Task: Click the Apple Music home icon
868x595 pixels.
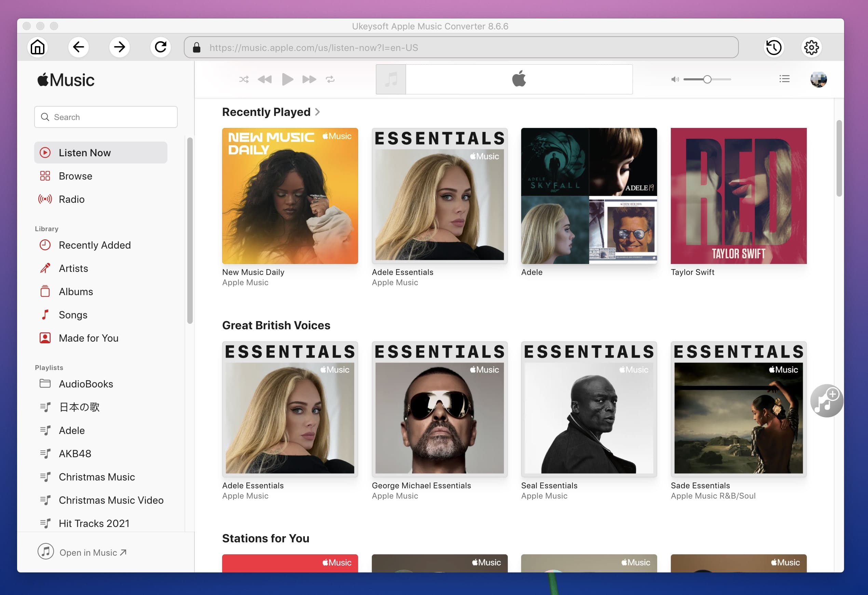Action: 38,47
